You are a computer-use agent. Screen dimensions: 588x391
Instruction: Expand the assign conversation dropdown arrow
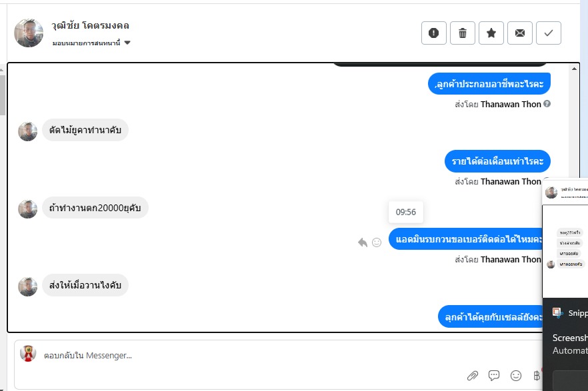click(x=127, y=43)
